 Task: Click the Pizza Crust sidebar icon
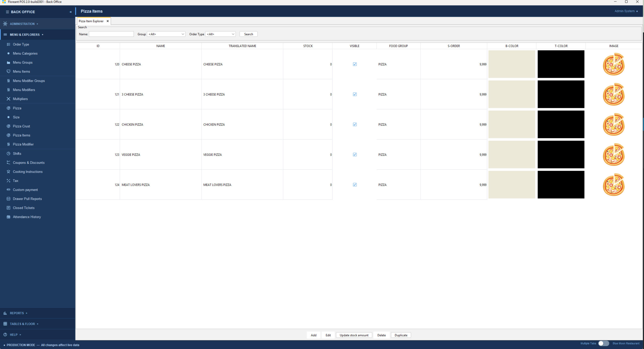pyautogui.click(x=8, y=126)
